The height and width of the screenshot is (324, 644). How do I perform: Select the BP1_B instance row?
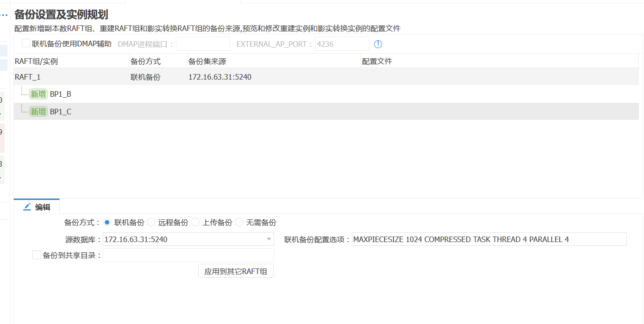(x=326, y=94)
